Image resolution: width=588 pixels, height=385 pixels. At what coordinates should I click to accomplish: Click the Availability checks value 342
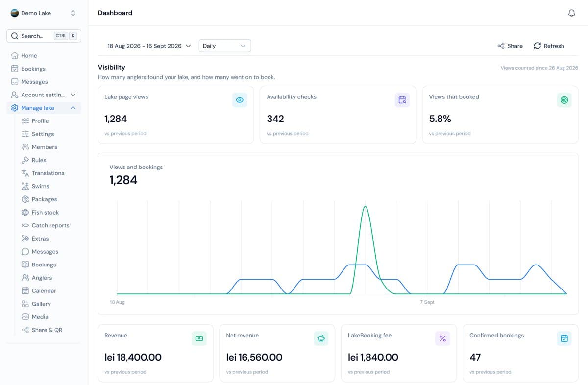(275, 119)
